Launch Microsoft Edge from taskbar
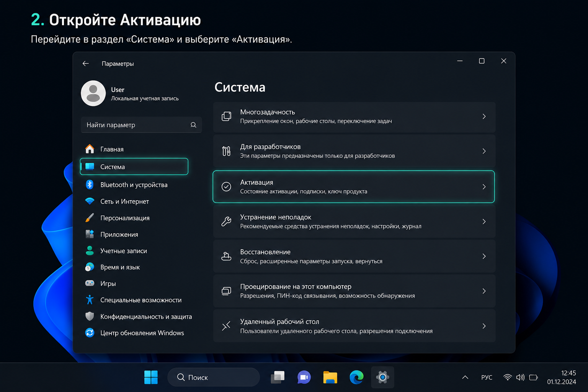The image size is (588, 392). (x=356, y=377)
